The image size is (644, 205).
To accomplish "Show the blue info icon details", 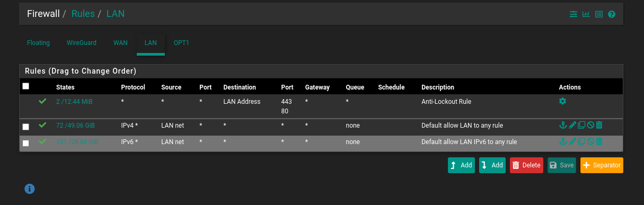I will click(x=30, y=188).
